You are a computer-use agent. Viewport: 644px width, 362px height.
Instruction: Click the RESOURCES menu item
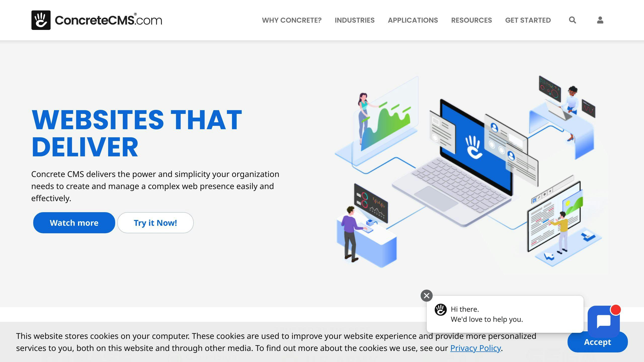pos(471,20)
